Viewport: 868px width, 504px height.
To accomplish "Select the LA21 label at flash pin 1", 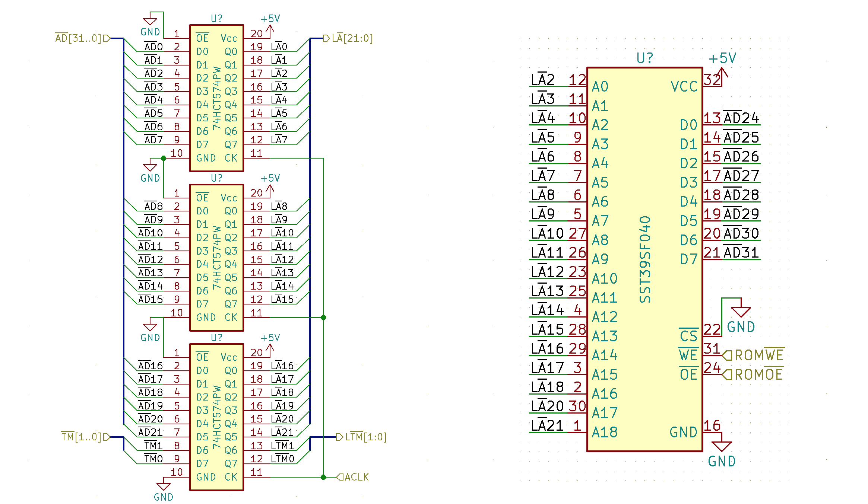I will coord(548,425).
